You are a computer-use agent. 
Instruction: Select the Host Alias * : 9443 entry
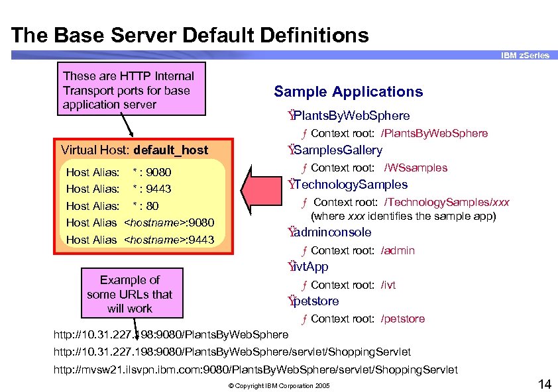click(x=117, y=189)
